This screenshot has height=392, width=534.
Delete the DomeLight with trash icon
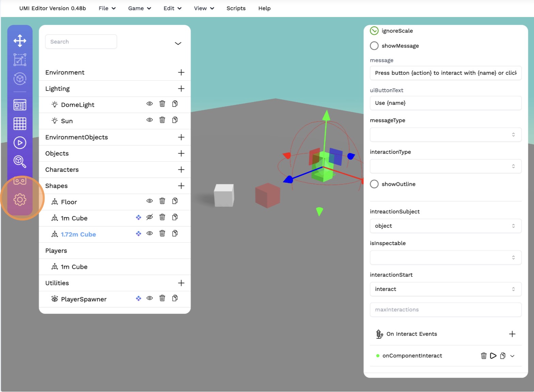click(x=162, y=104)
